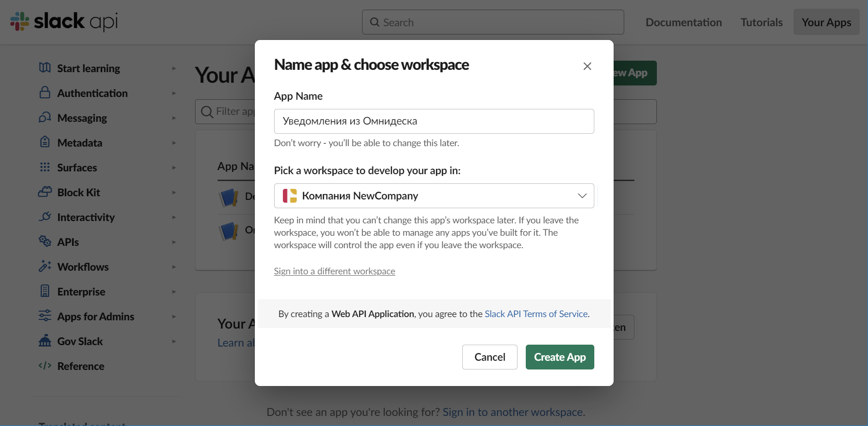Screen dimensions: 868x426
Task: Click the partially hidden Create New App button
Action: [x=635, y=73]
